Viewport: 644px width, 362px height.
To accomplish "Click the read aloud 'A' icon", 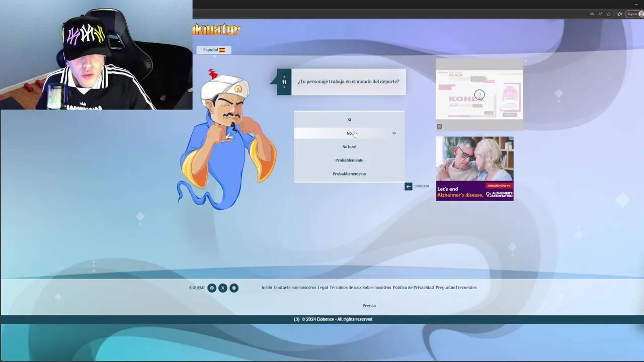I will coord(600,14).
